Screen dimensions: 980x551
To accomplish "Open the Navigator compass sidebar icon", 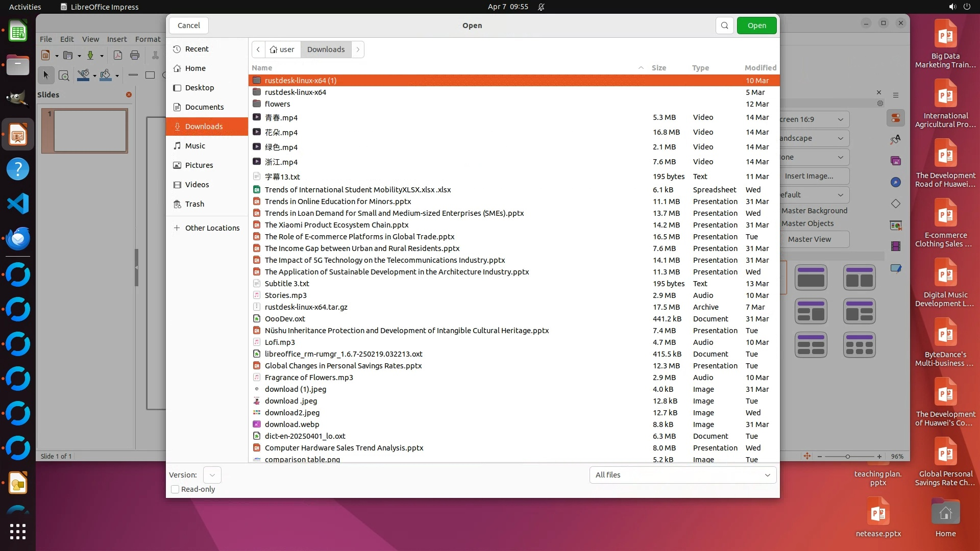I will point(896,182).
